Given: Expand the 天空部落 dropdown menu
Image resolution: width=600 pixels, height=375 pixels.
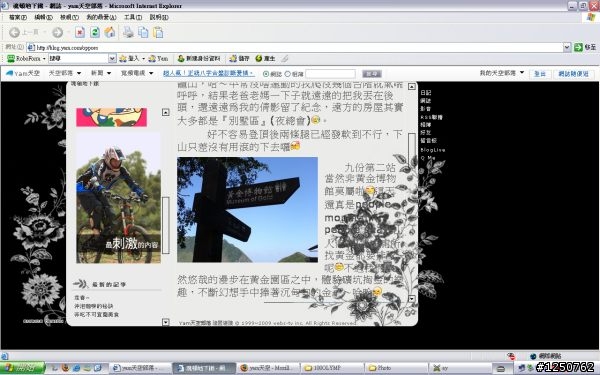Looking at the screenshot, I should 79,73.
